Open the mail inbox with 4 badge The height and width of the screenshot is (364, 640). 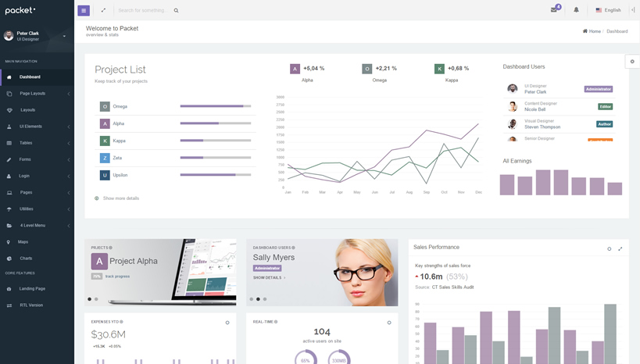click(554, 10)
